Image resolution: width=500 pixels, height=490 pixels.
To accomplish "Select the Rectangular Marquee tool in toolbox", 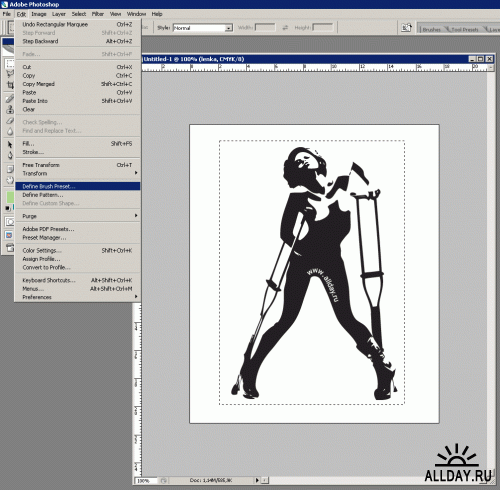I will [x=10, y=63].
